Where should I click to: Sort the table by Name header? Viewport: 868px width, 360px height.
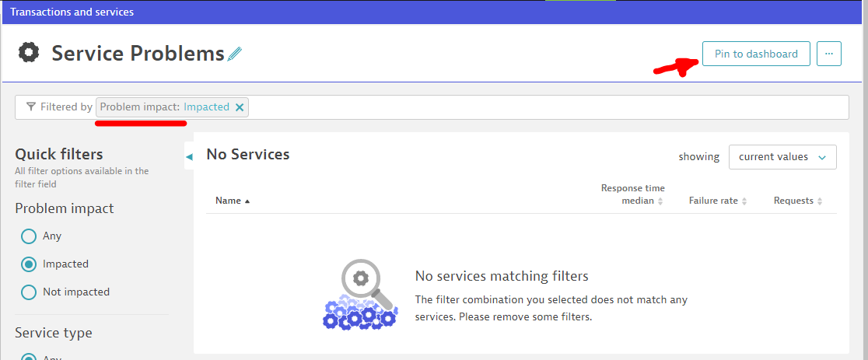(228, 201)
